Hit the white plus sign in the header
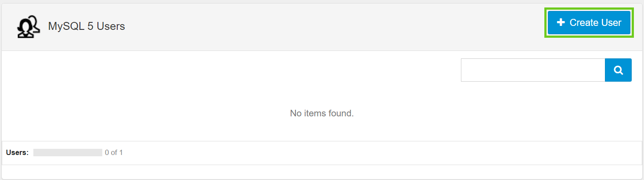Viewport: 644px width, 180px height. (x=561, y=23)
